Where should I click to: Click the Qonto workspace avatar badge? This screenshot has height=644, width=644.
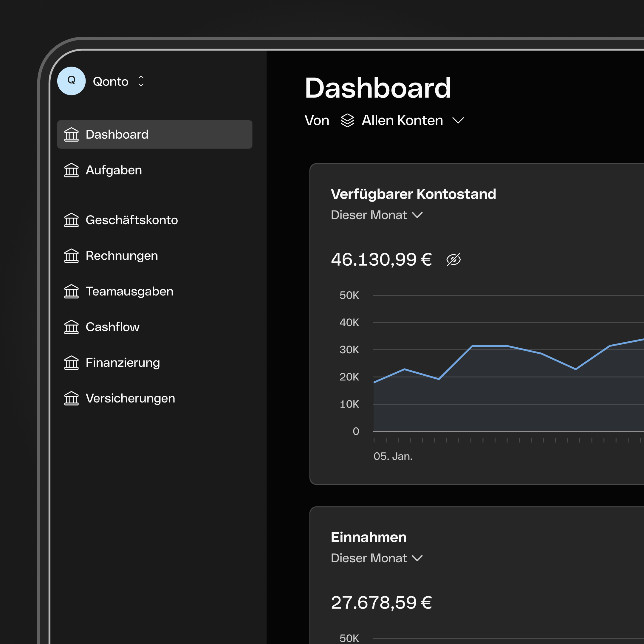[71, 81]
